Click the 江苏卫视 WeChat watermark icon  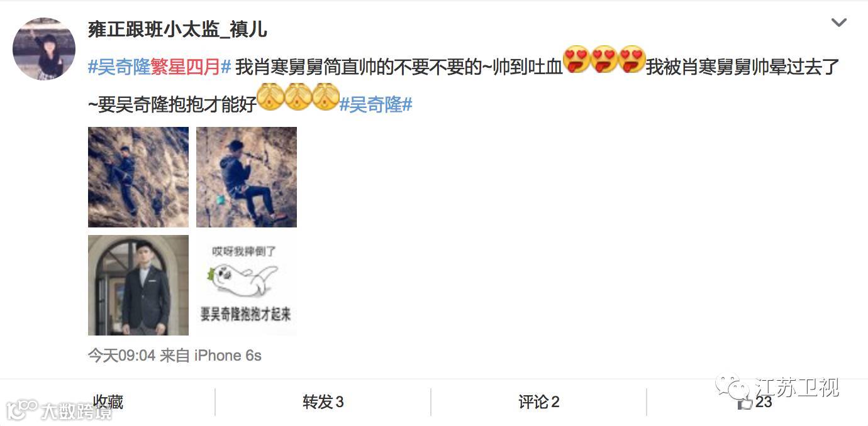tap(732, 387)
